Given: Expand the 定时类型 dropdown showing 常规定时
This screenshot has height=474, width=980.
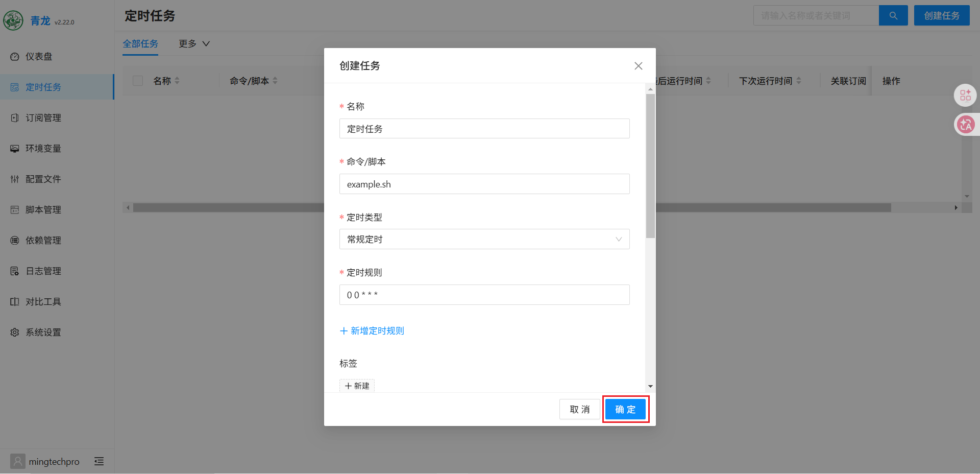Looking at the screenshot, I should coord(484,239).
